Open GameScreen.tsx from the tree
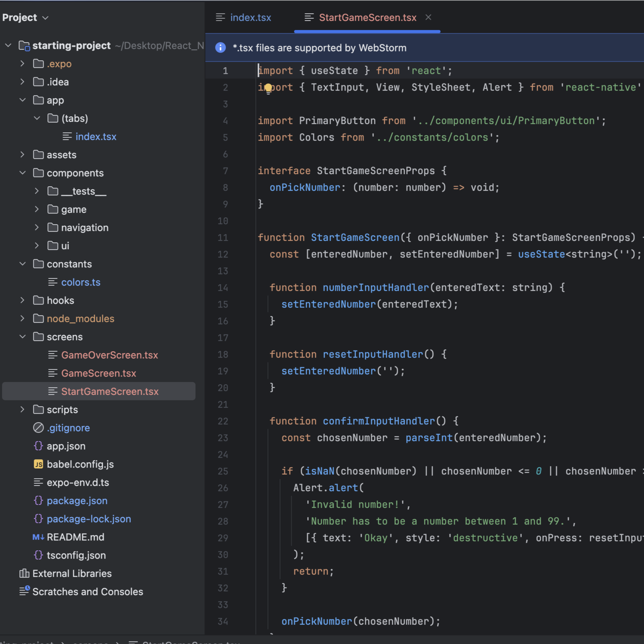 [x=99, y=373]
